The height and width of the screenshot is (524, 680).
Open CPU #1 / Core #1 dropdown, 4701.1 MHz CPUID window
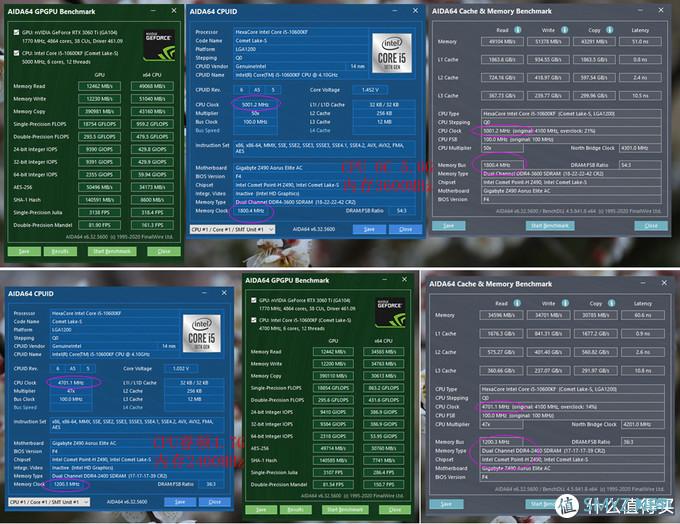pos(49,502)
